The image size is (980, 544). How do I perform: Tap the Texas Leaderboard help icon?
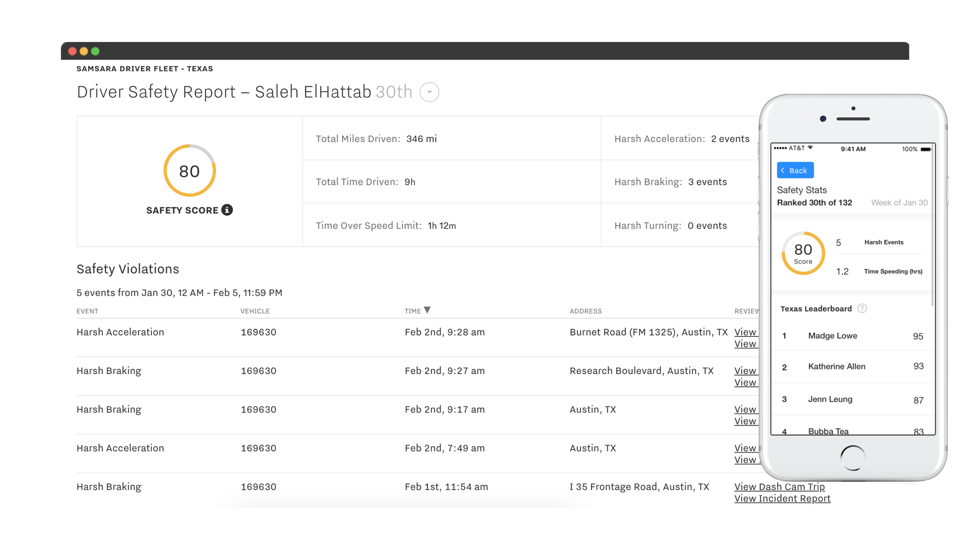[x=862, y=308]
